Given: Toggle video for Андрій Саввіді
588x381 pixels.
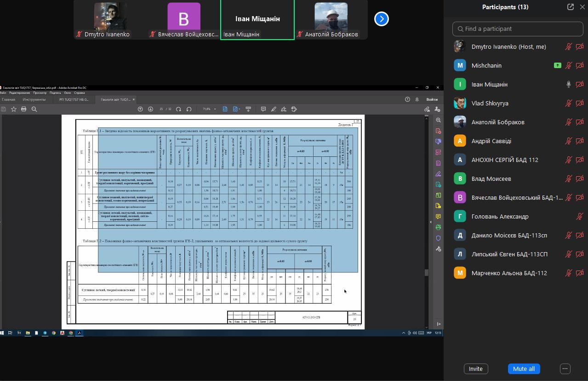Looking at the screenshot, I should point(580,141).
